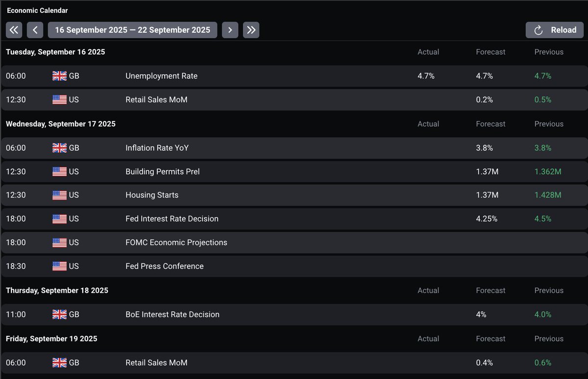Advance to next week with right arrow

(230, 30)
